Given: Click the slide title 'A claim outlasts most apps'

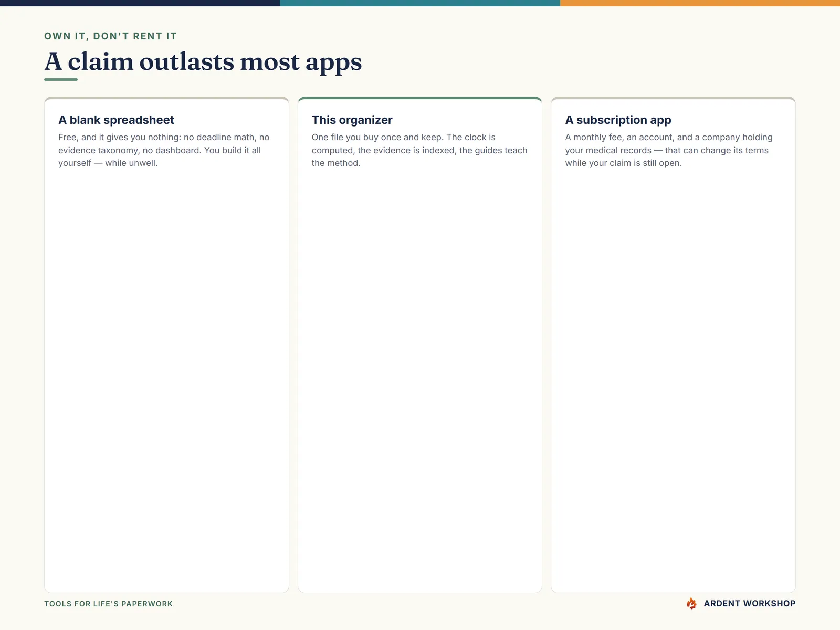Looking at the screenshot, I should coord(203,61).
